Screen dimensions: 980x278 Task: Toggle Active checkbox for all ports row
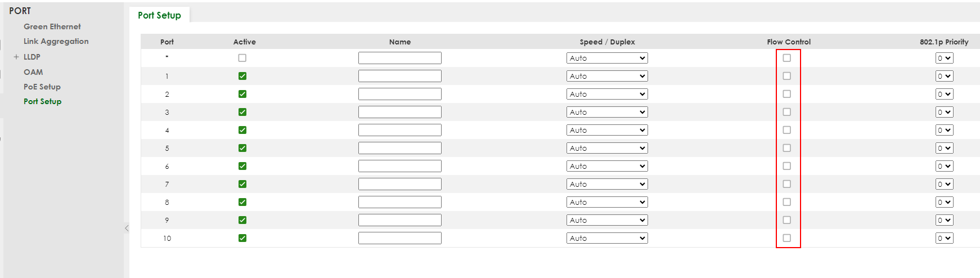click(x=242, y=58)
